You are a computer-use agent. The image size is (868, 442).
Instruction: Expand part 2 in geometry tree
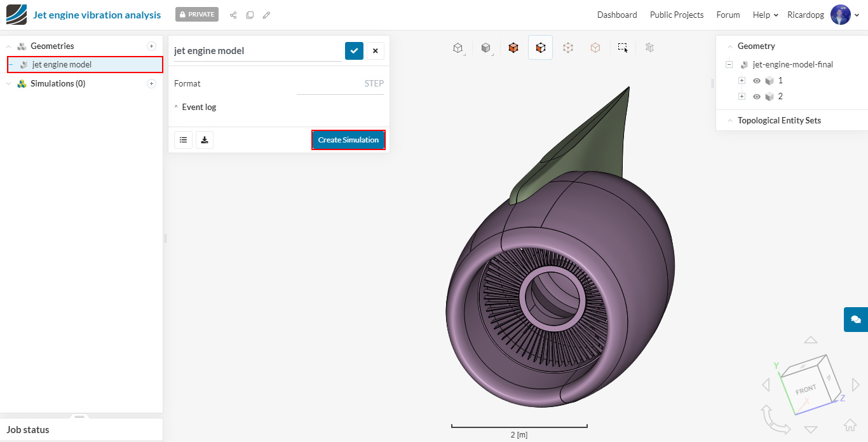[742, 97]
